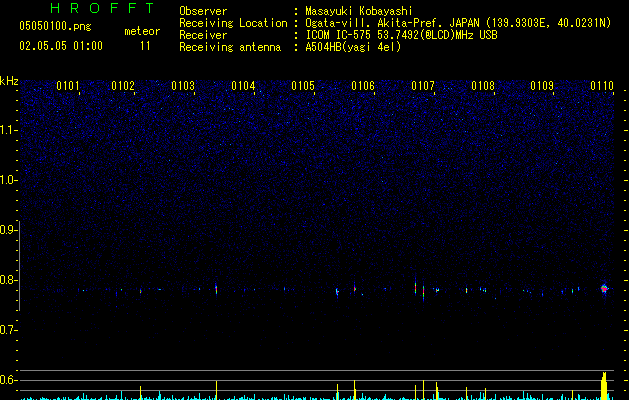Click the meteor label
Image resolution: width=629 pixels, height=400 pixels.
pos(142,31)
